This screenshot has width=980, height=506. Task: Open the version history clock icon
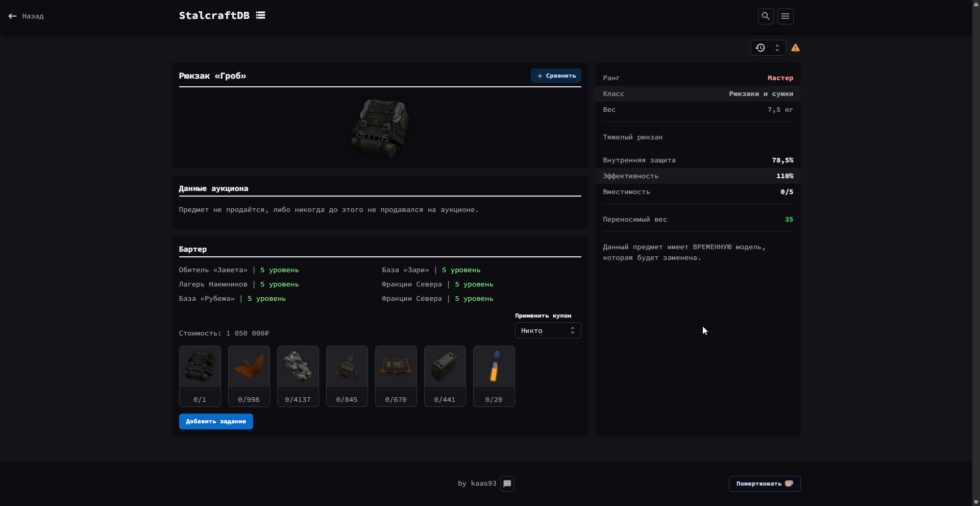pos(760,48)
